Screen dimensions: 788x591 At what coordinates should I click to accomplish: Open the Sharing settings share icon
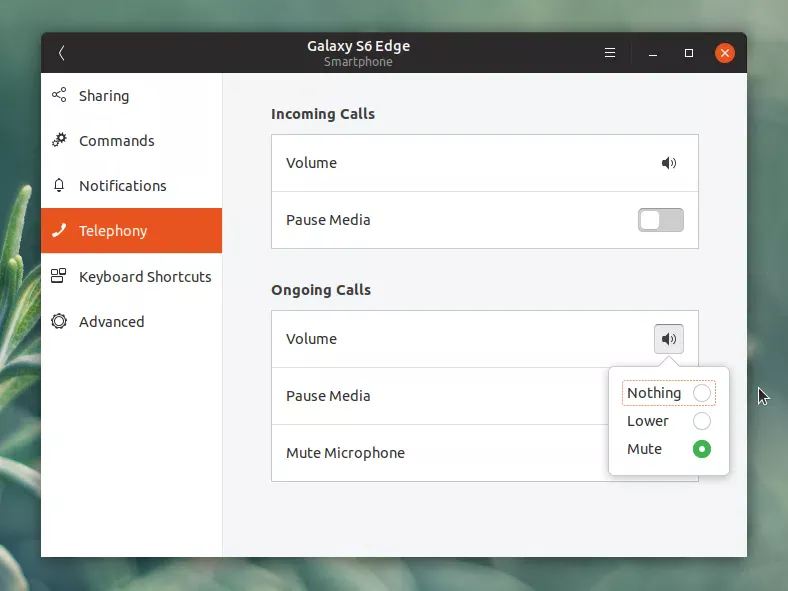pyautogui.click(x=59, y=96)
